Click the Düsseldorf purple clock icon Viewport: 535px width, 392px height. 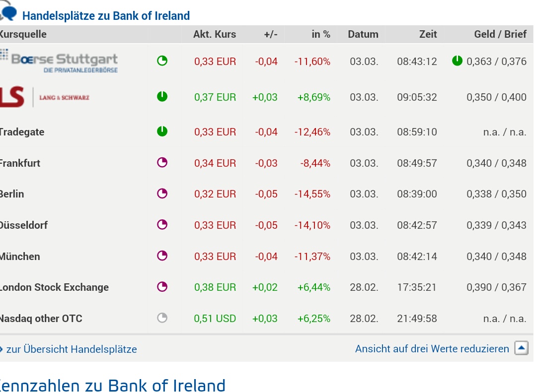click(x=162, y=225)
